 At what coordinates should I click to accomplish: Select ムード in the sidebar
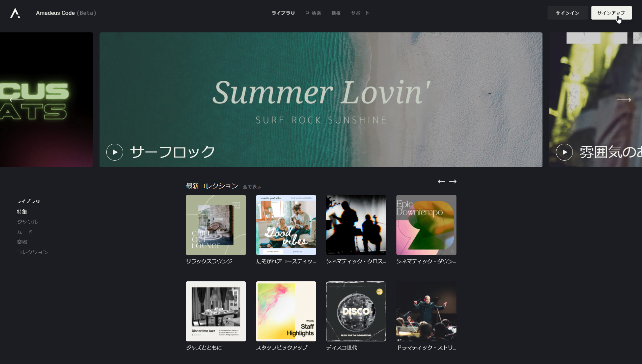pos(25,232)
